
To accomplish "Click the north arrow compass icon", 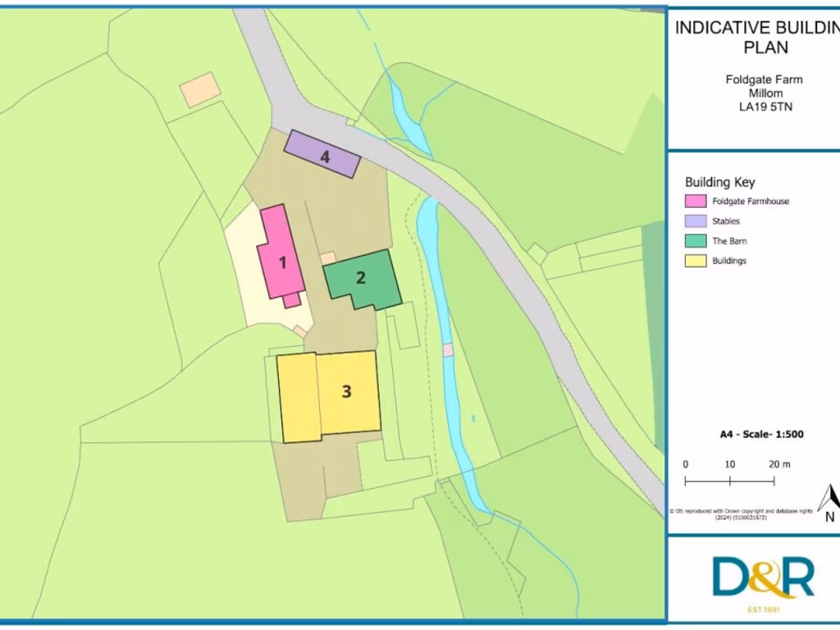I will point(829,503).
